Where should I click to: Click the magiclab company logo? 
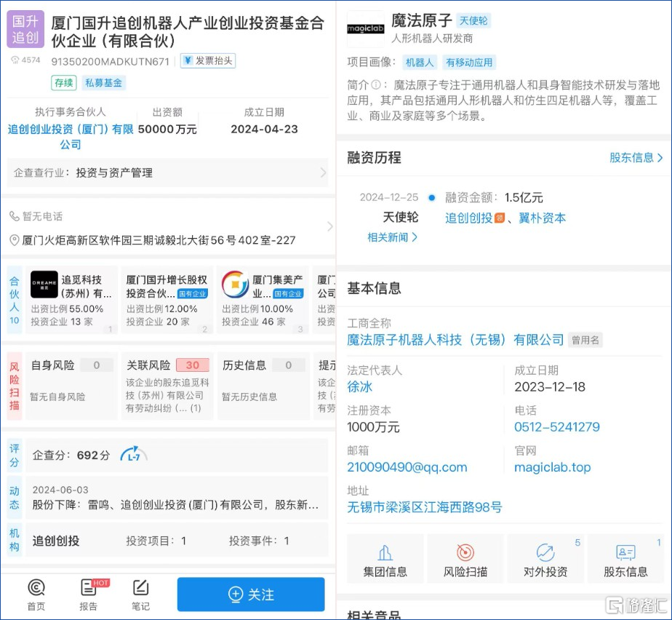[365, 28]
